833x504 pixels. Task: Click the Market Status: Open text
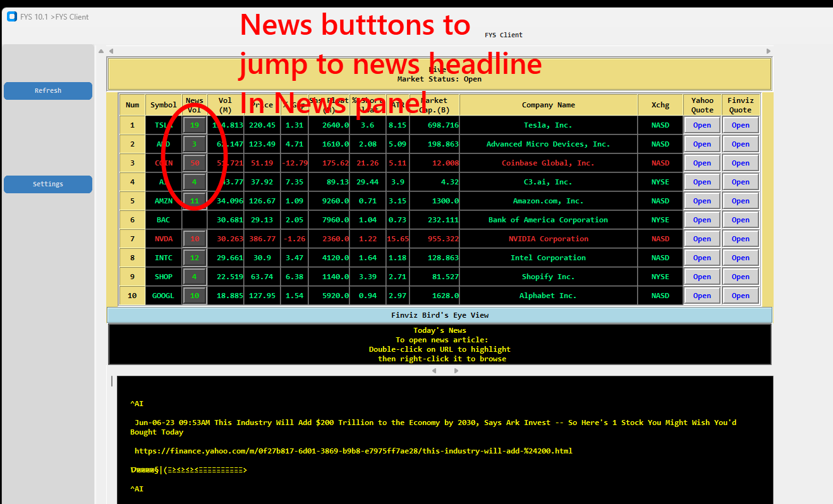tap(439, 79)
